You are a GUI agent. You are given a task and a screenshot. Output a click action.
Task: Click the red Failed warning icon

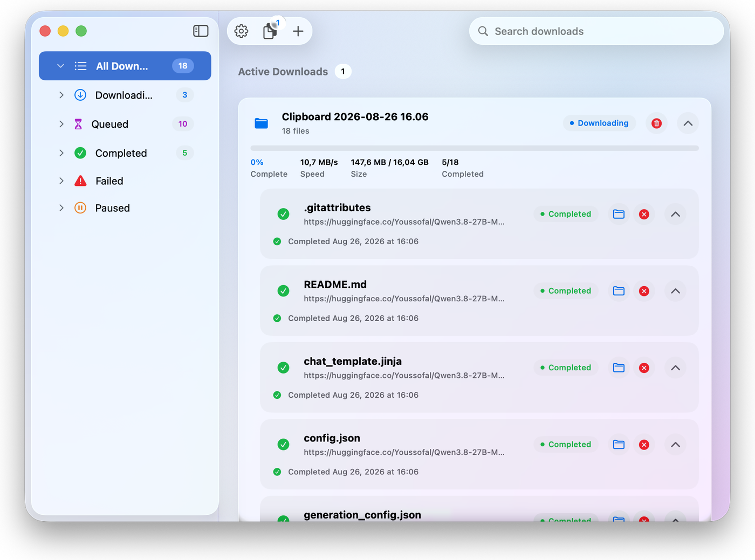click(x=80, y=181)
